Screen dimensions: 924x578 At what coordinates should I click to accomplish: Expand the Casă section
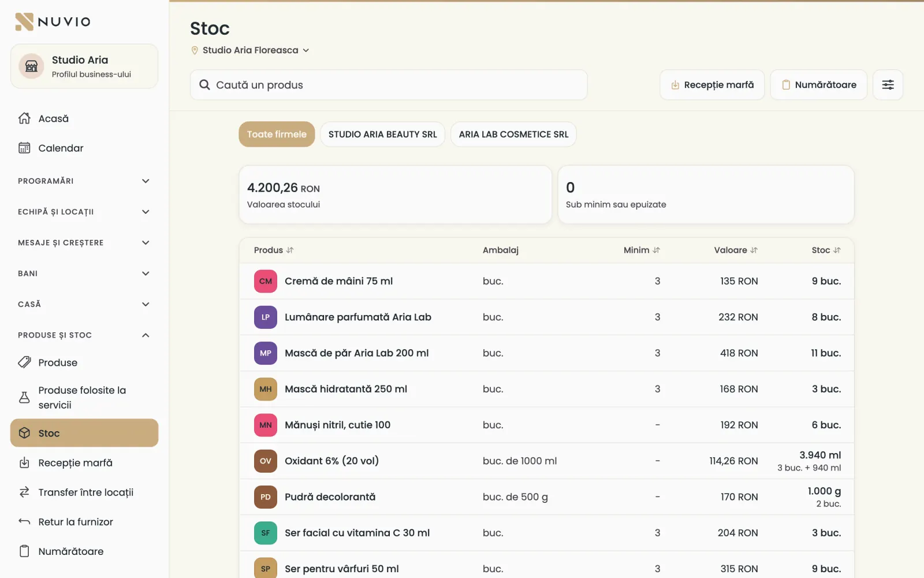(x=84, y=304)
